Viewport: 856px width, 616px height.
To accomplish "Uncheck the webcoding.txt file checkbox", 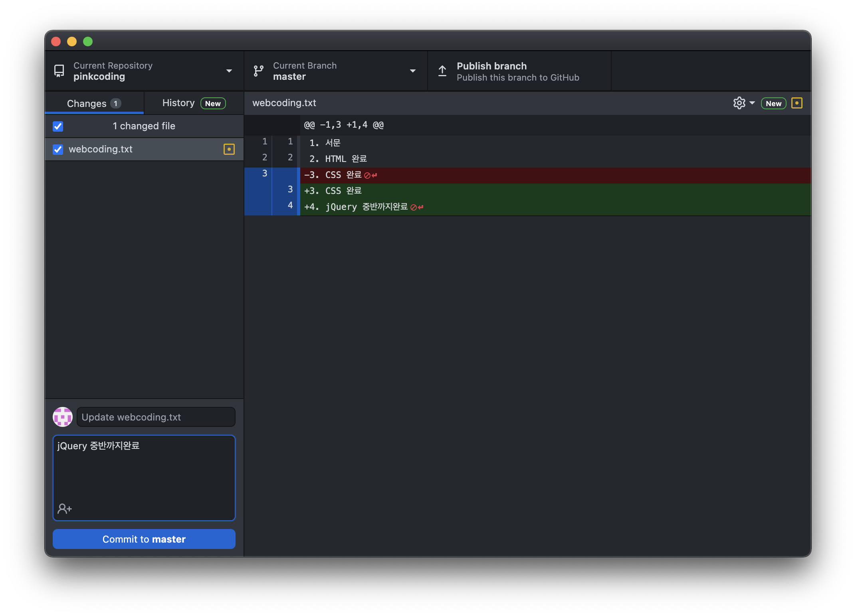I will (x=58, y=150).
